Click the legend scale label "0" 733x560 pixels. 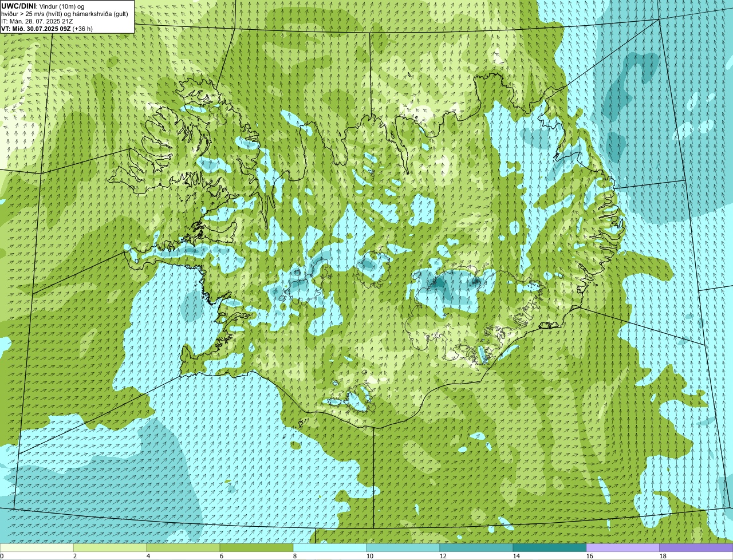[2, 556]
